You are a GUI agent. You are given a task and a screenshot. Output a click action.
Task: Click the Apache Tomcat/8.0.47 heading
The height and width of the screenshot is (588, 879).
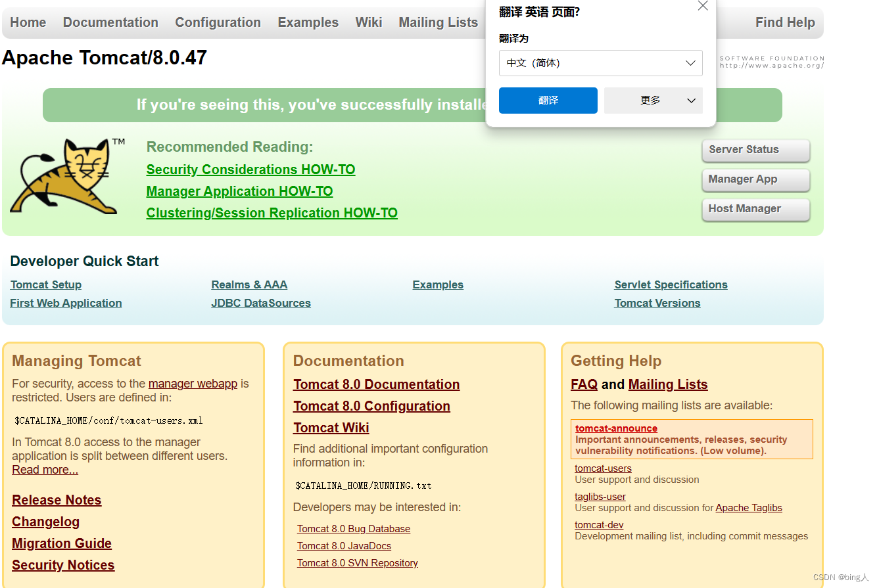pyautogui.click(x=105, y=58)
